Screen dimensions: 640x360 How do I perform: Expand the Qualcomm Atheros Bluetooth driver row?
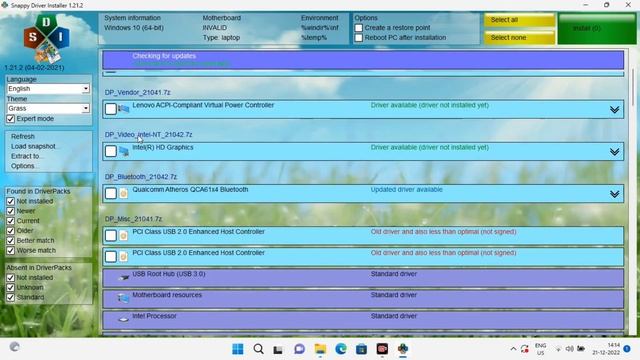[614, 194]
